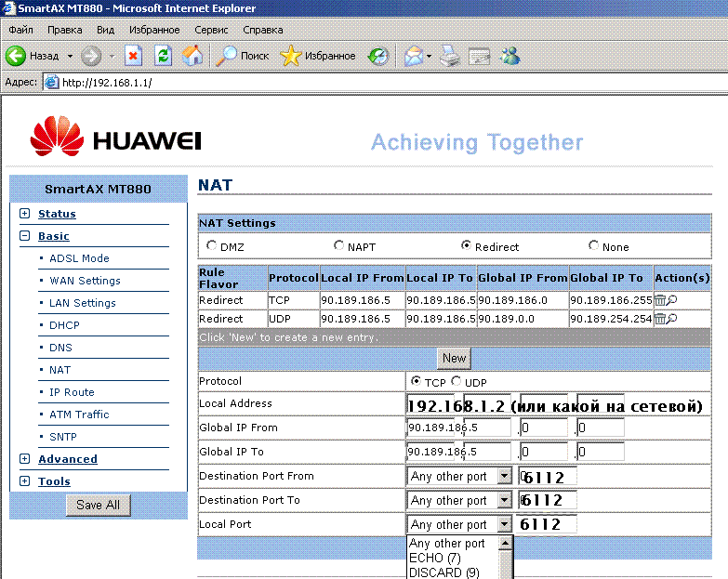Open WAN Settings link
The image size is (728, 579).
click(x=85, y=281)
